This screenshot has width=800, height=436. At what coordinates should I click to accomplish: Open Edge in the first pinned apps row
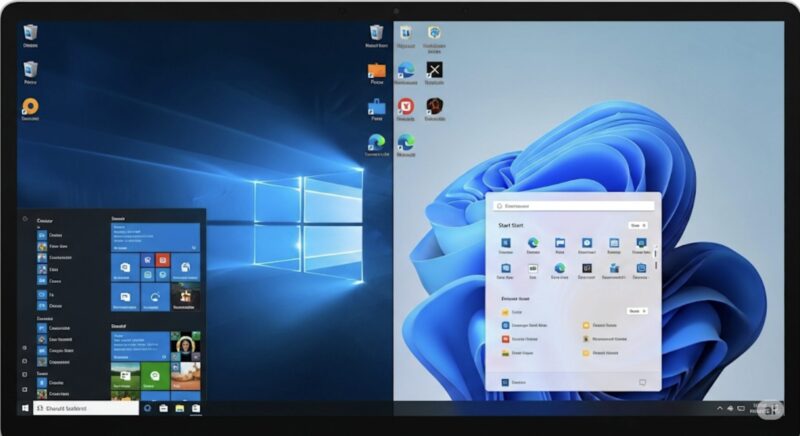click(533, 243)
